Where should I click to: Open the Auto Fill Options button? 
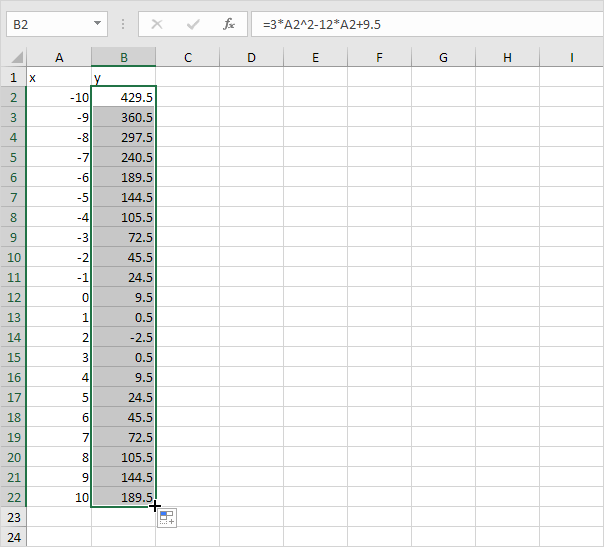pos(167,517)
